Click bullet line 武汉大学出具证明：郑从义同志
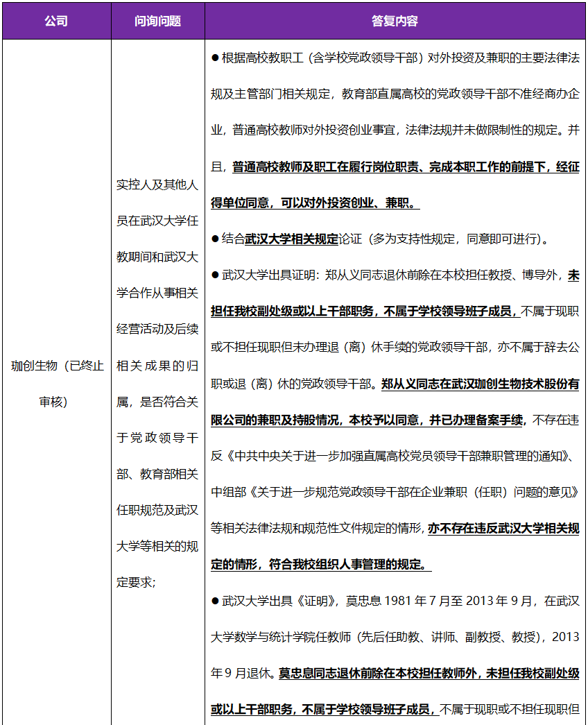588x725 pixels. click(395, 275)
